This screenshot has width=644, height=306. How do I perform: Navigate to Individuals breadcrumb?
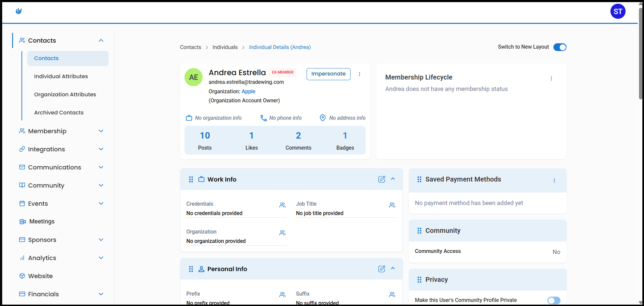(225, 47)
